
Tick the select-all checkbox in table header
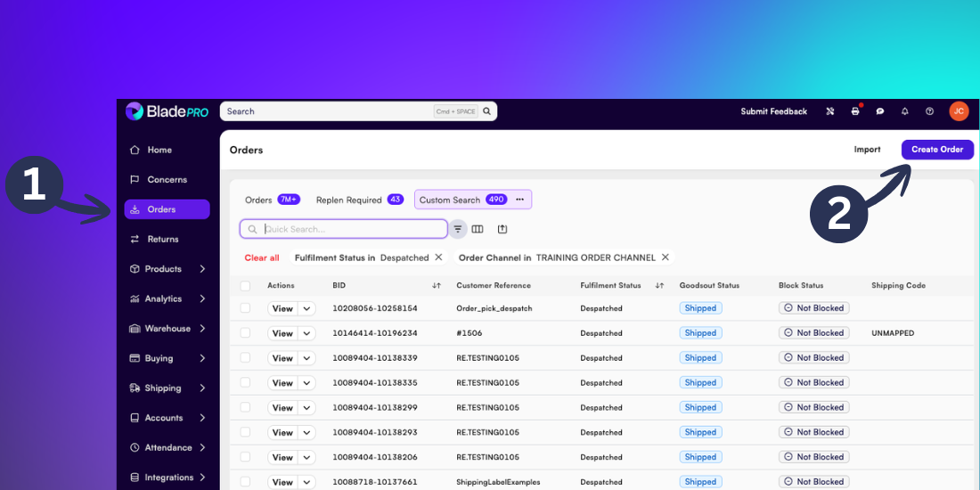(x=245, y=286)
